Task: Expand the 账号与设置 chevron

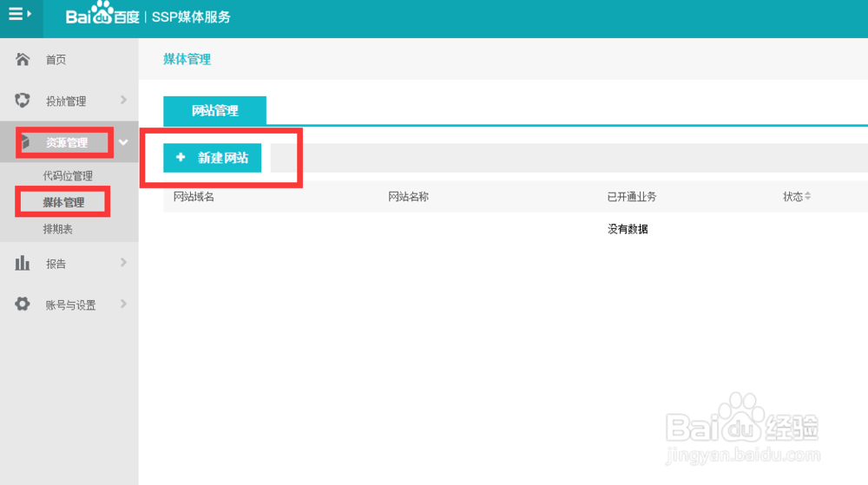Action: click(123, 304)
